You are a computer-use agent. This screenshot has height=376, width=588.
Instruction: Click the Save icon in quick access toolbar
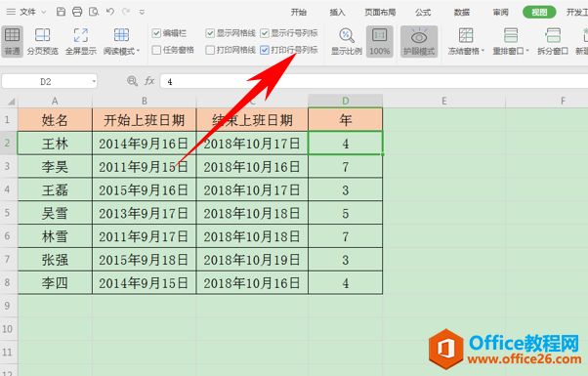[x=61, y=12]
